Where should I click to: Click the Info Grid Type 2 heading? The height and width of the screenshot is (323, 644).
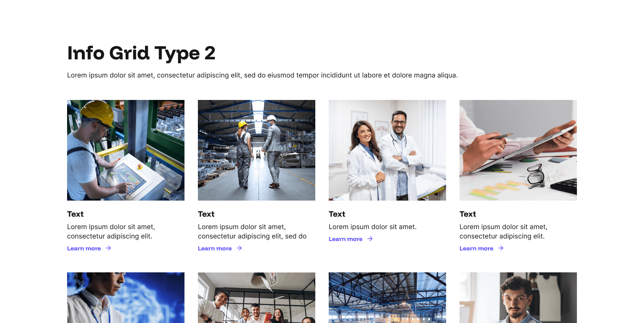[141, 53]
